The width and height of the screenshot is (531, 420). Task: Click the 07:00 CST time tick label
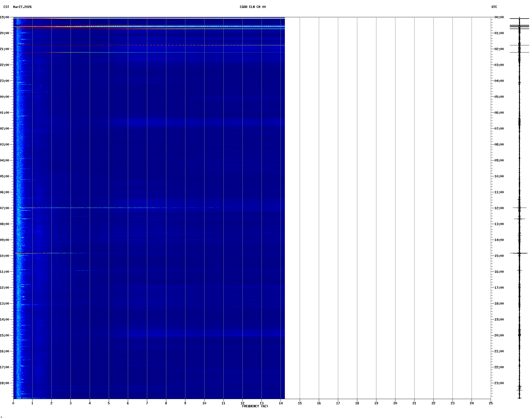point(5,208)
